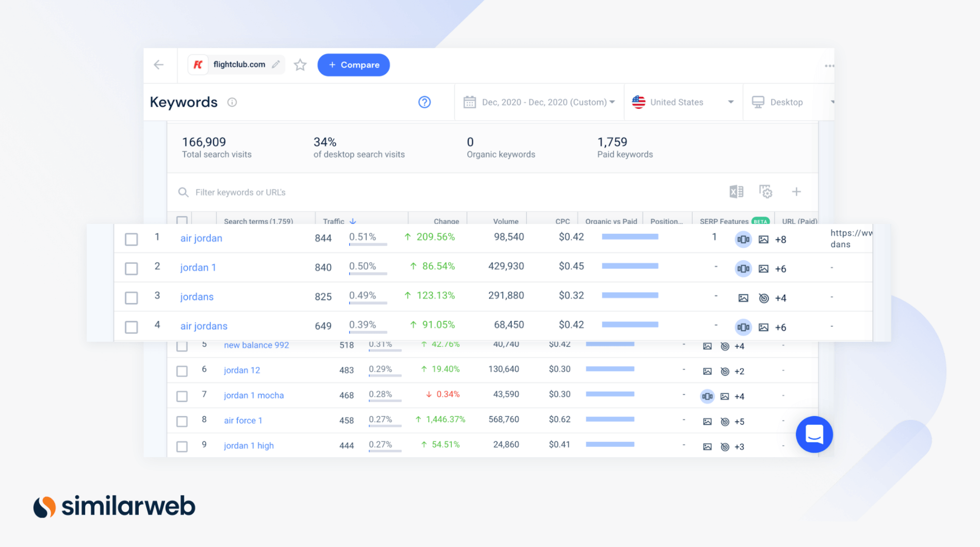980x547 pixels.
Task: Open the column settings icon beside the export icon
Action: coord(765,191)
